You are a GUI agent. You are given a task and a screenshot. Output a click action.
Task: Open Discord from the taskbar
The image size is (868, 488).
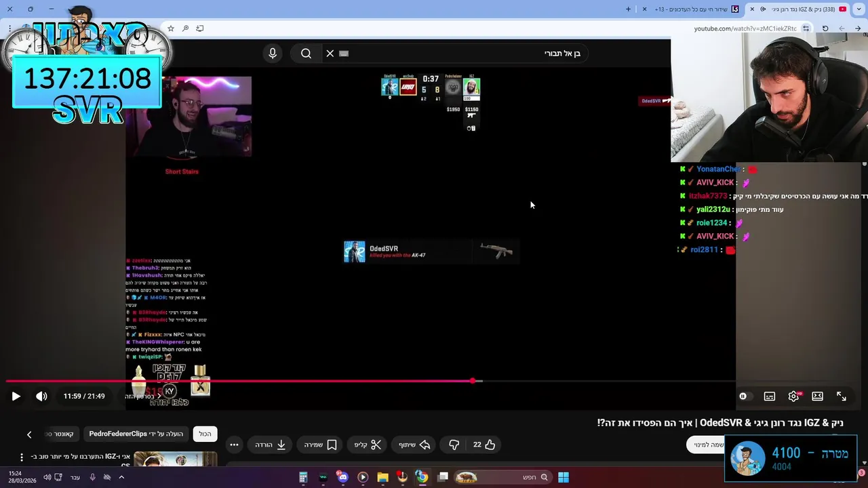342,477
